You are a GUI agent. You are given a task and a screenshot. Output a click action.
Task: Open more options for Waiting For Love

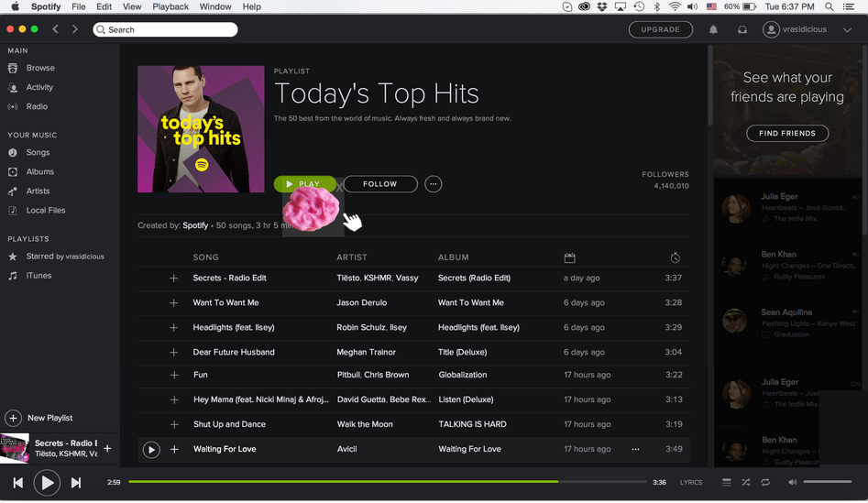[x=635, y=449]
